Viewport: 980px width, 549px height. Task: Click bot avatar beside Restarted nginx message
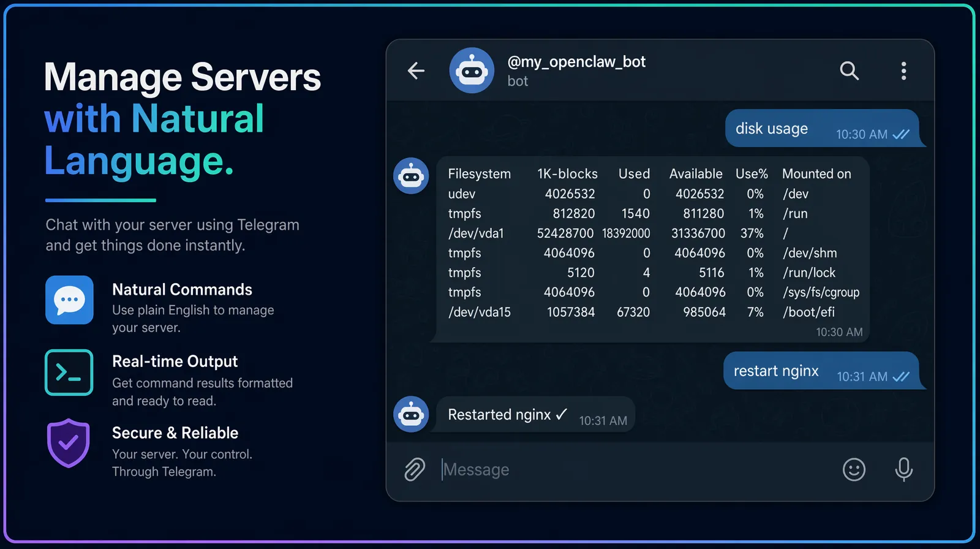click(411, 414)
